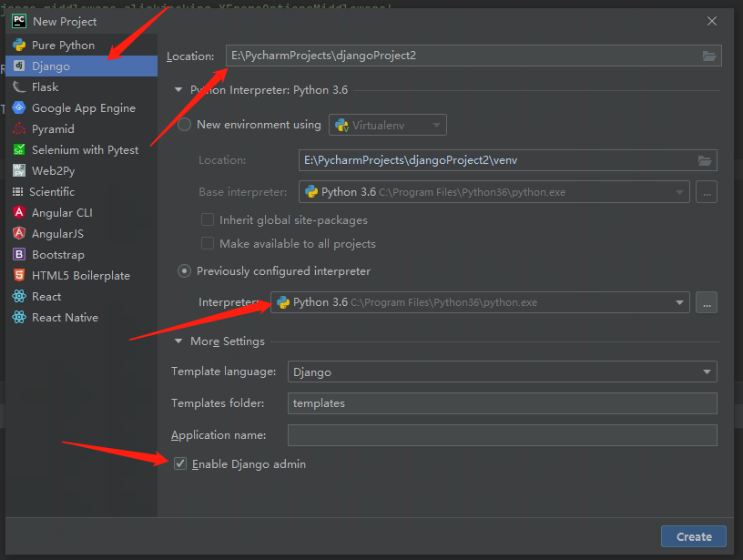Select New environment using radio button
Viewport: 743px width, 560px height.
(184, 125)
